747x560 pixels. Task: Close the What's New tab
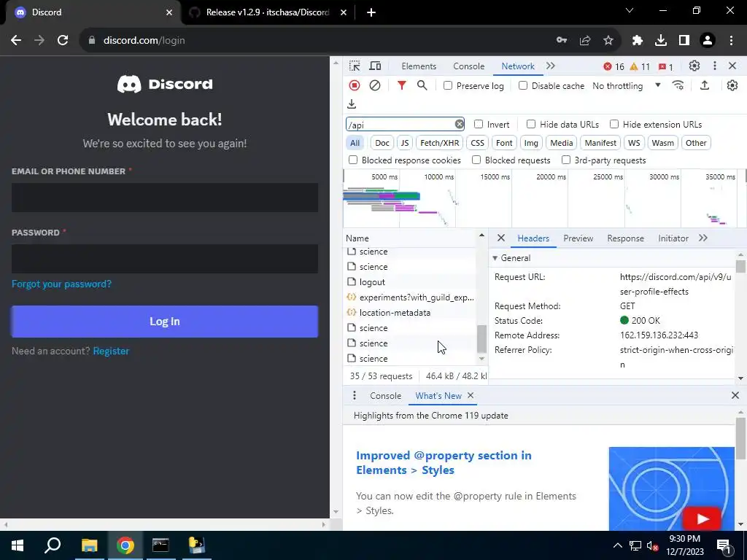click(471, 396)
